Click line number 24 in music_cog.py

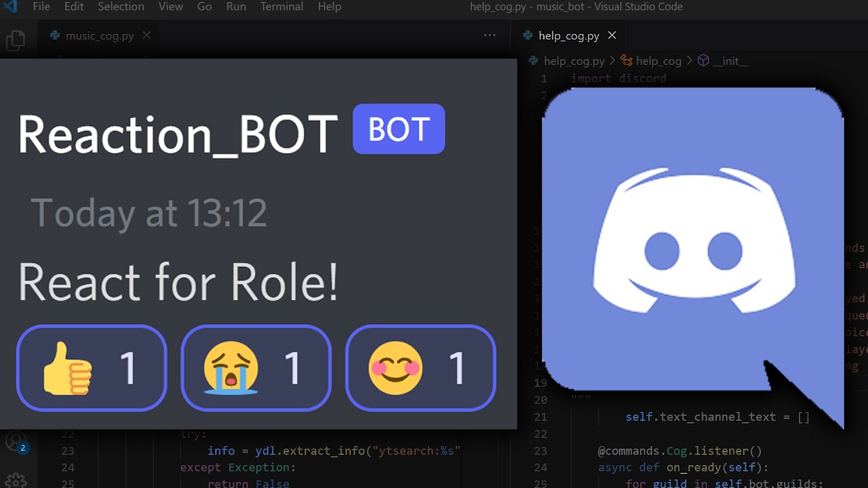67,468
